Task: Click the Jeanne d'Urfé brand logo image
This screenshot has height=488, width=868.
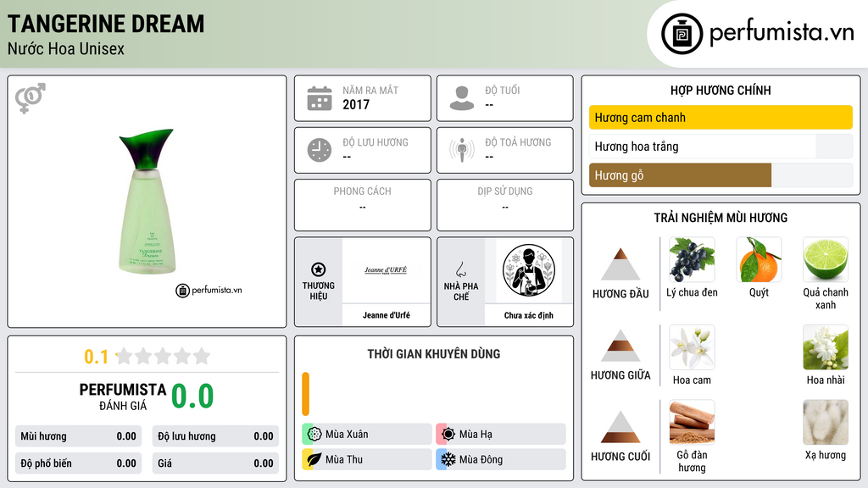Action: click(x=386, y=270)
